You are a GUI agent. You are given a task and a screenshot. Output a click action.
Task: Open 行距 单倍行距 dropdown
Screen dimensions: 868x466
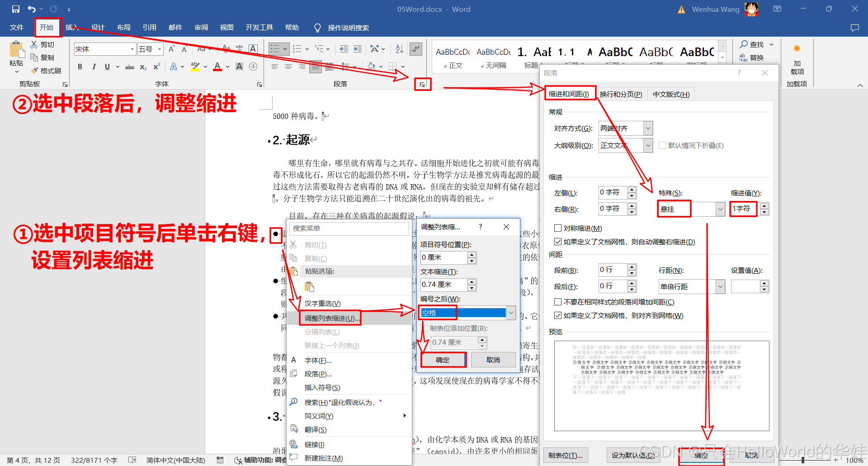(720, 286)
